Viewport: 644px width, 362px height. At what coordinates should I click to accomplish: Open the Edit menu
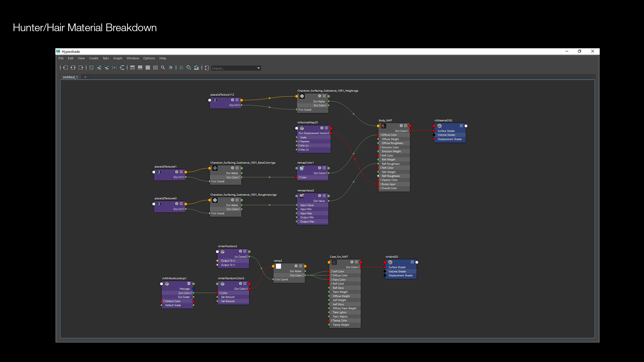[x=70, y=58]
